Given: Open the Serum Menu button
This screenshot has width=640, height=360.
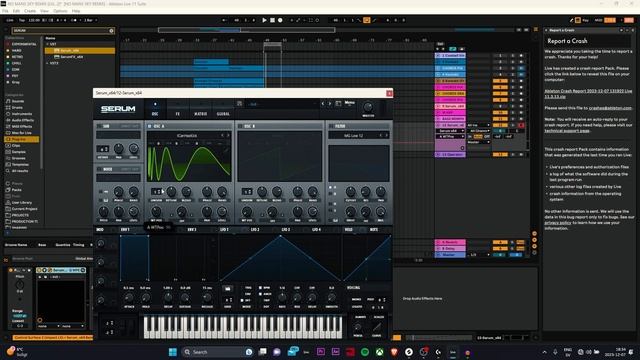Looking at the screenshot, I should click(349, 103).
